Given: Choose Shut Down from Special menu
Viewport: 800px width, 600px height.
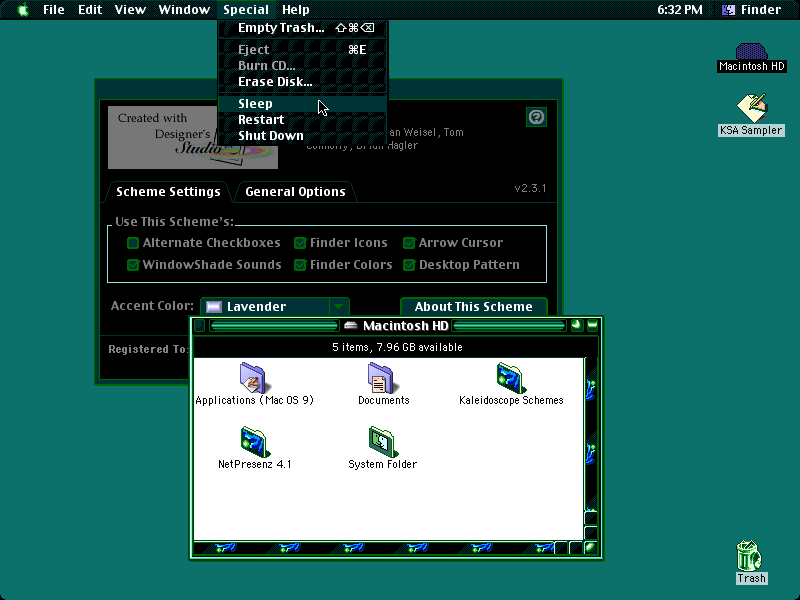Looking at the screenshot, I should point(303,136).
